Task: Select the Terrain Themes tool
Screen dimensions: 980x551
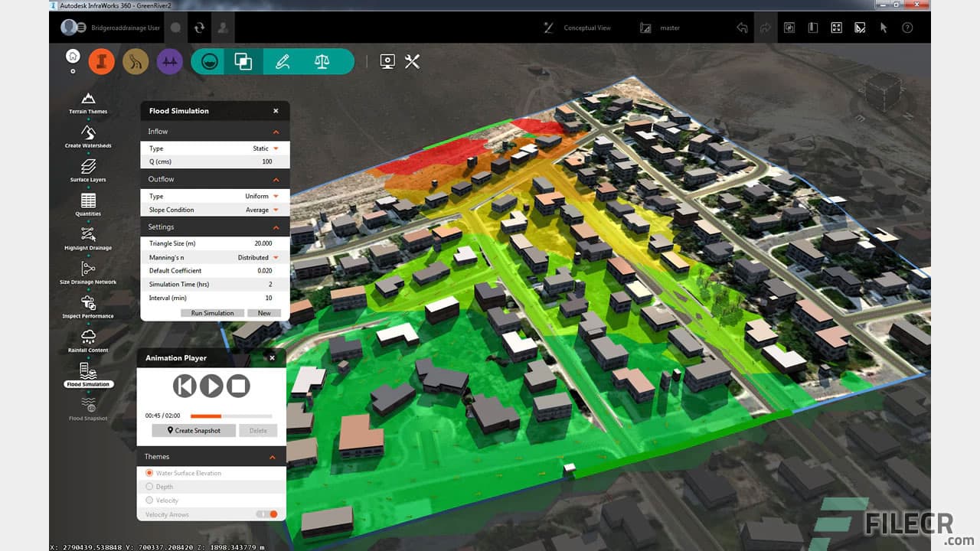Action: (x=87, y=99)
